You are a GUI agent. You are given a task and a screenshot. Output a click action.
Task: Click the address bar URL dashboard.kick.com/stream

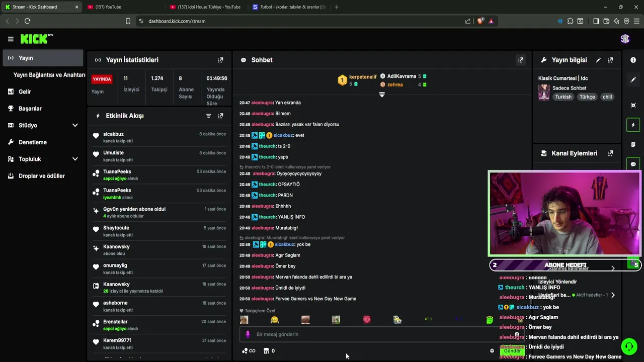(177, 21)
